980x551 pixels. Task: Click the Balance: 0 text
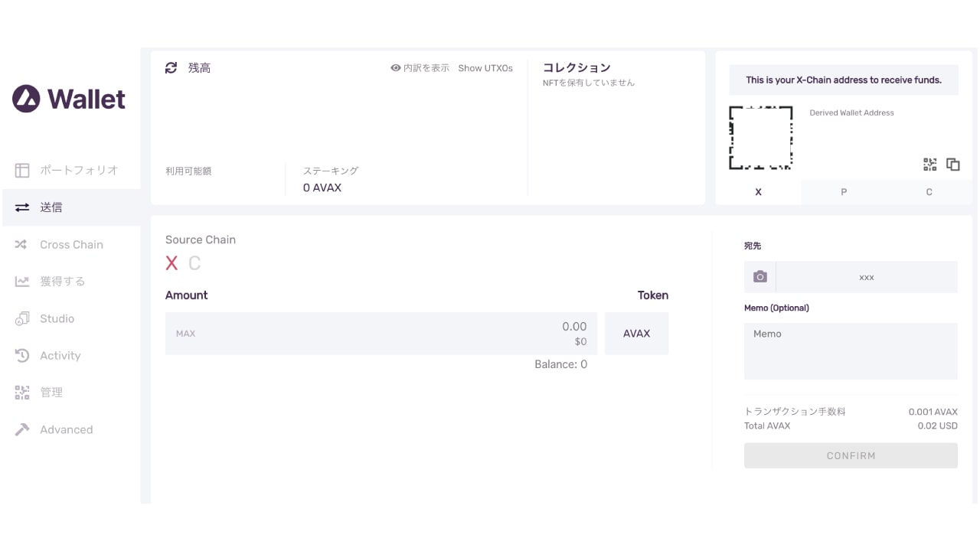[560, 364]
